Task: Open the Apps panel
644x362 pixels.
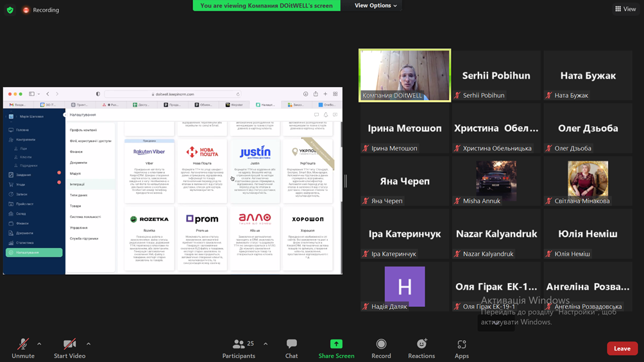Action: (x=461, y=348)
